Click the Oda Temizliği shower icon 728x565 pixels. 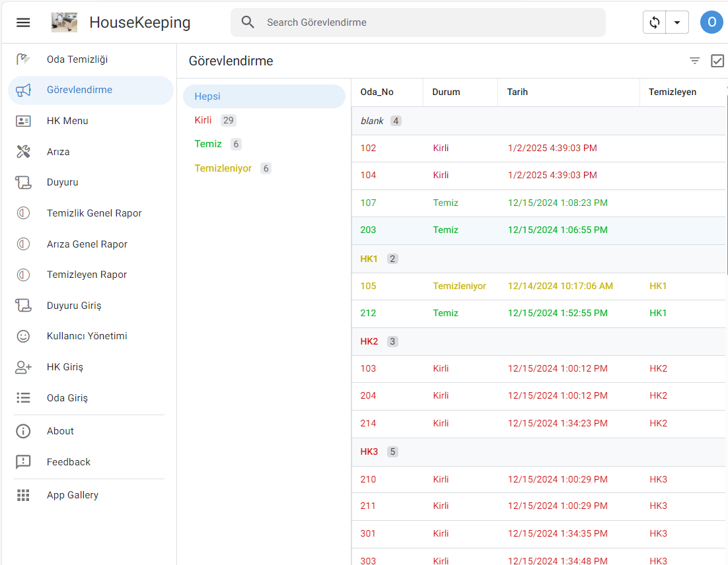[x=23, y=59]
